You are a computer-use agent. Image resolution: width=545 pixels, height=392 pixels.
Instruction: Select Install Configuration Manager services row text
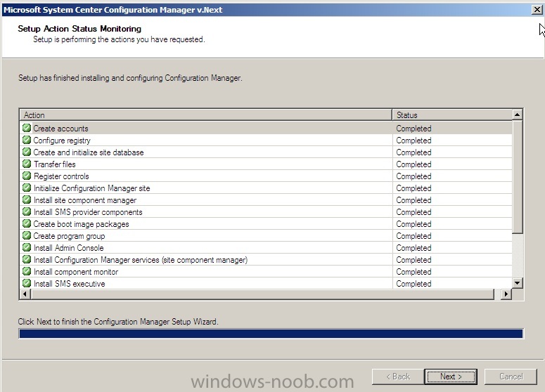click(140, 260)
